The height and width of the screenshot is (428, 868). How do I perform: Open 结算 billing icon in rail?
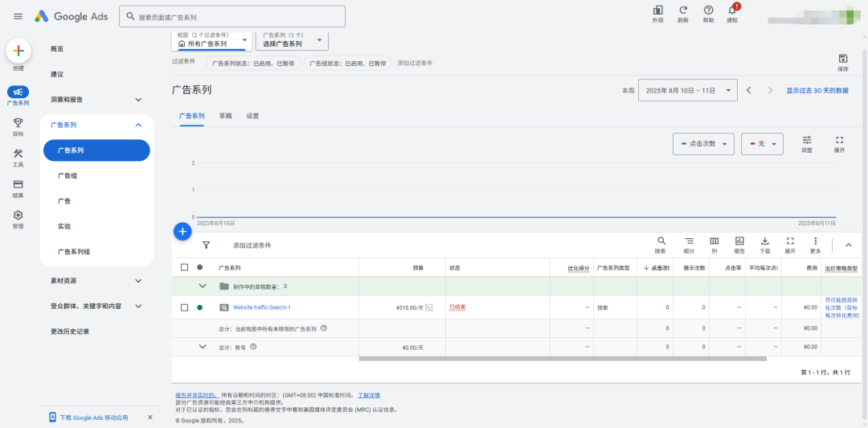(18, 184)
